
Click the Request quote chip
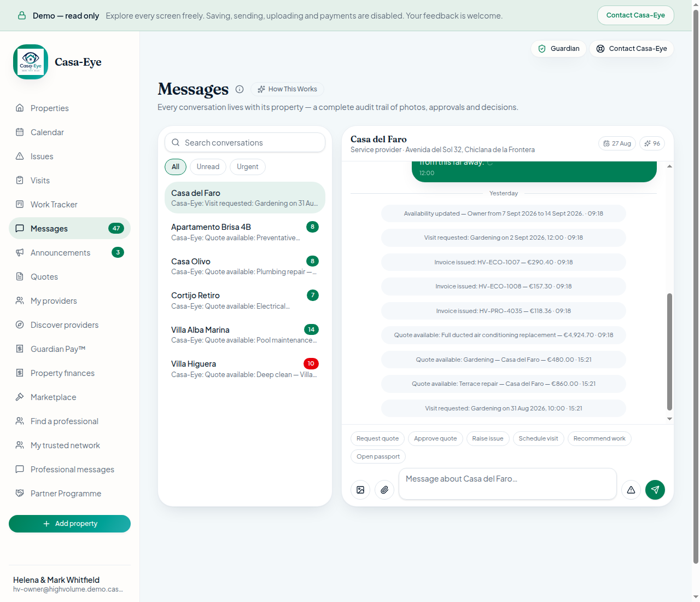point(378,439)
